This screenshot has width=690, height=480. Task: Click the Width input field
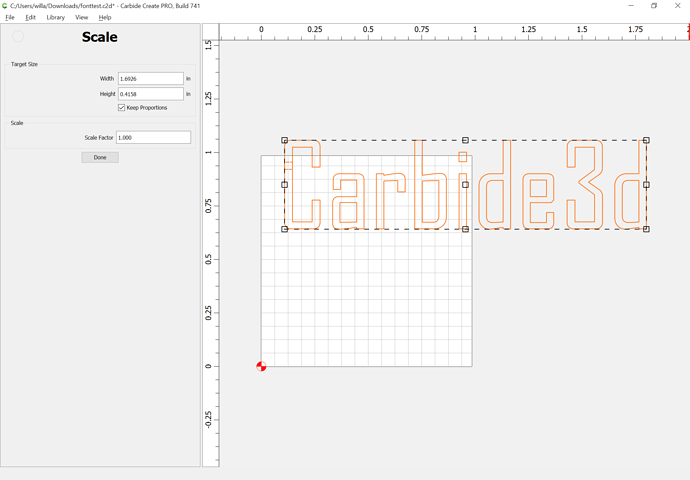point(150,78)
